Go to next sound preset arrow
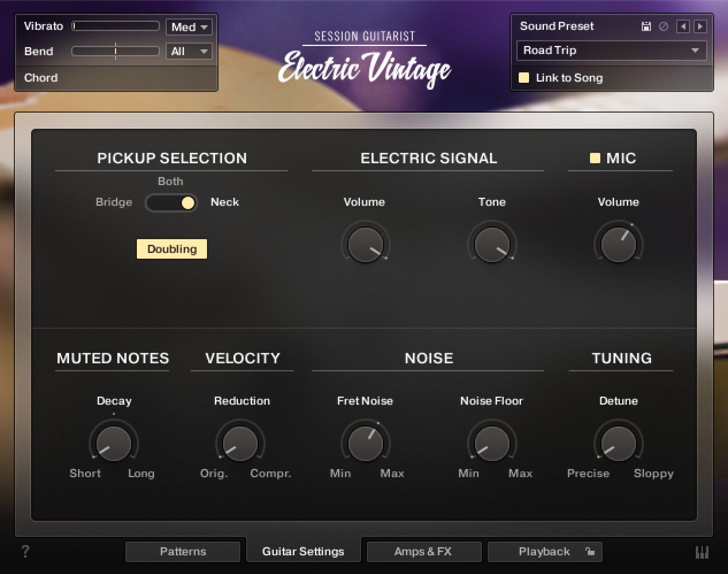This screenshot has width=728, height=574. coord(700,26)
